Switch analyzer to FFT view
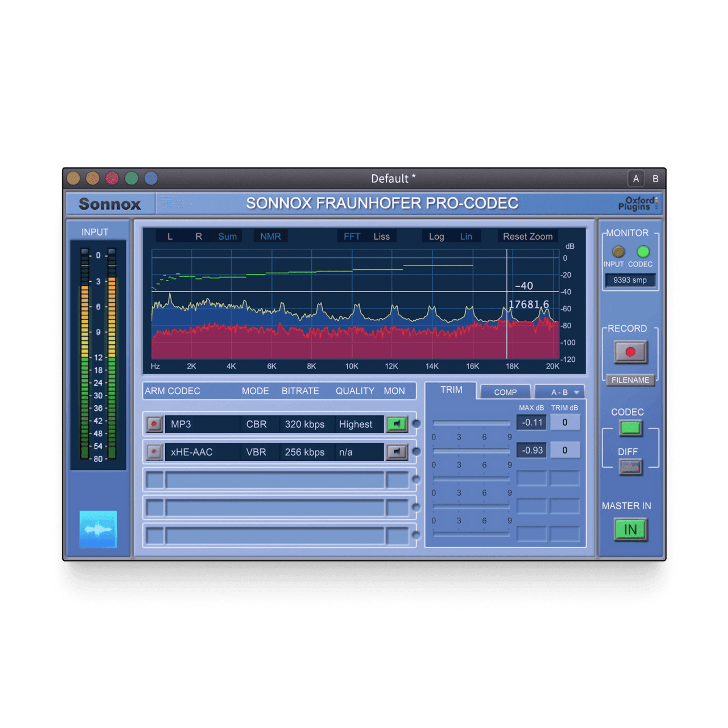 point(352,236)
